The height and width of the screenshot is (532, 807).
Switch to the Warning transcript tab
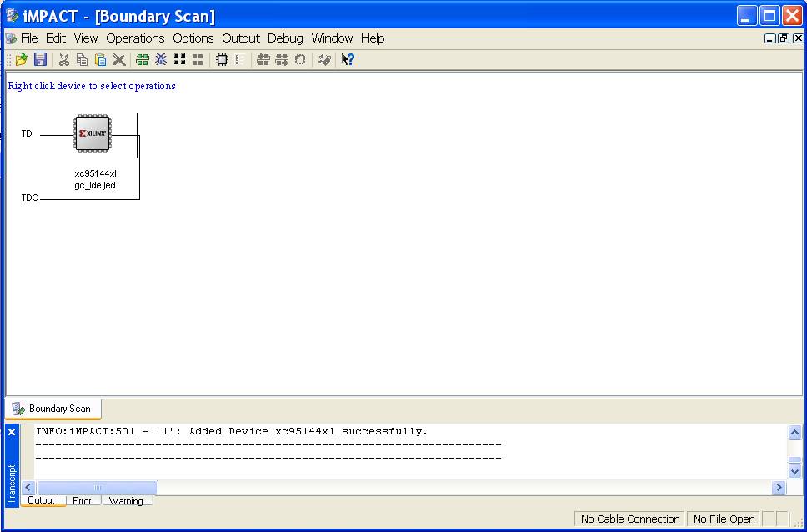coord(126,500)
